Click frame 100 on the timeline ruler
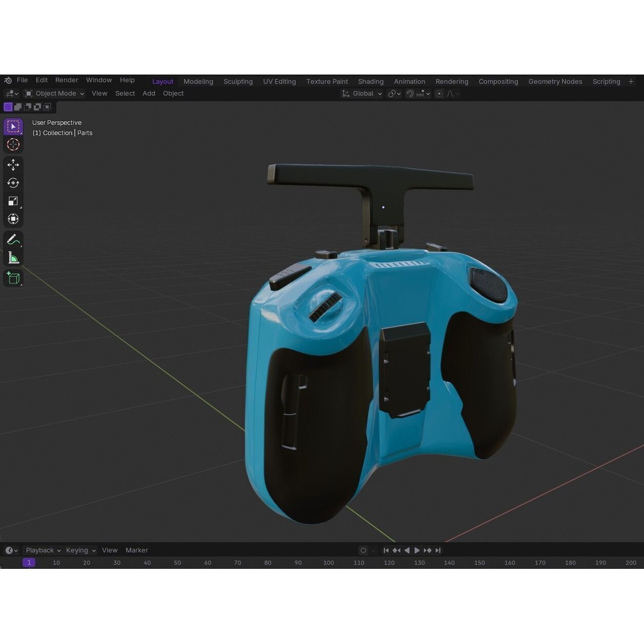The width and height of the screenshot is (644, 644). coord(329,563)
